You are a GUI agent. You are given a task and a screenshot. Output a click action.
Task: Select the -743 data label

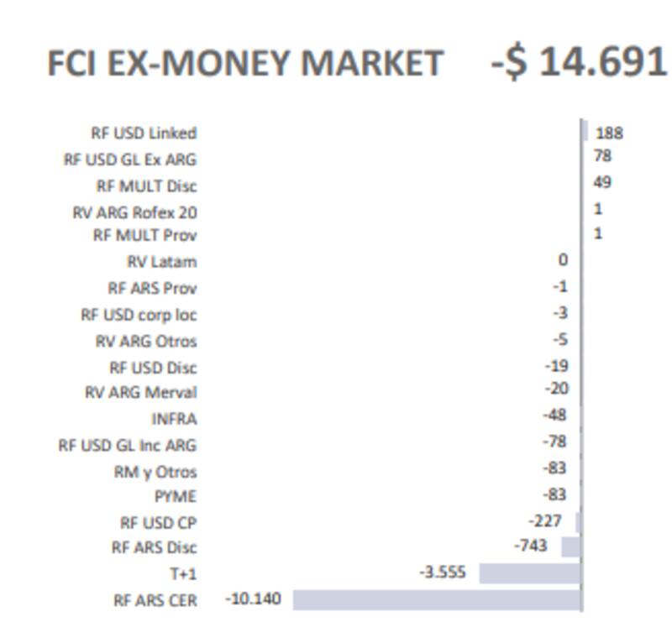pyautogui.click(x=531, y=546)
